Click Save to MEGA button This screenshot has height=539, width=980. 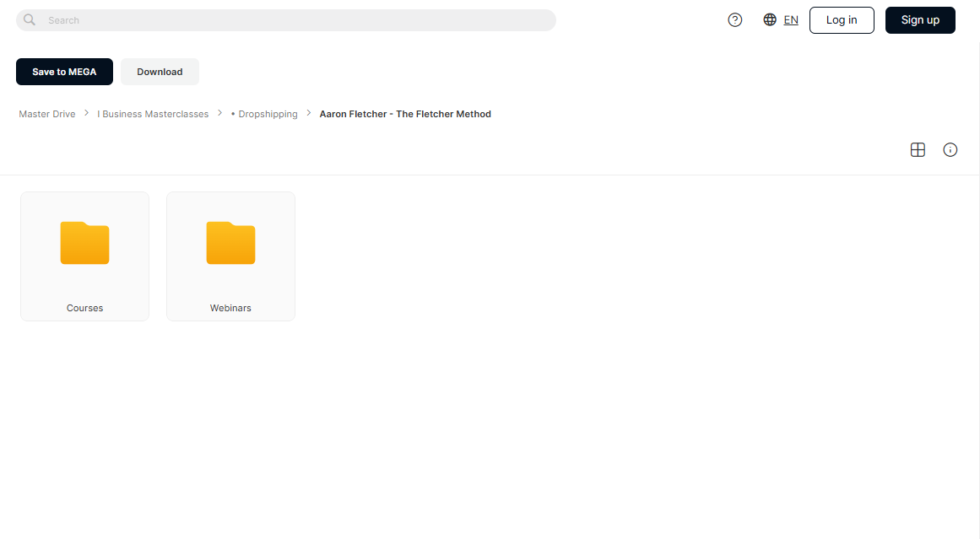64,72
